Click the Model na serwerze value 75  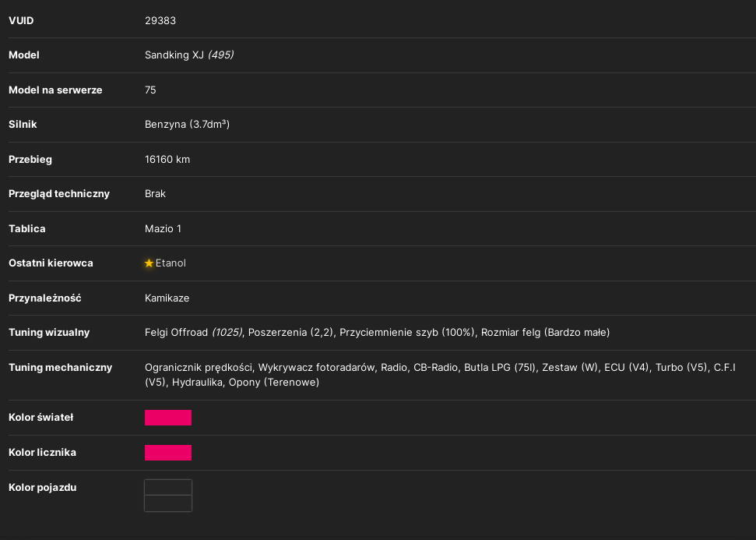tap(150, 90)
